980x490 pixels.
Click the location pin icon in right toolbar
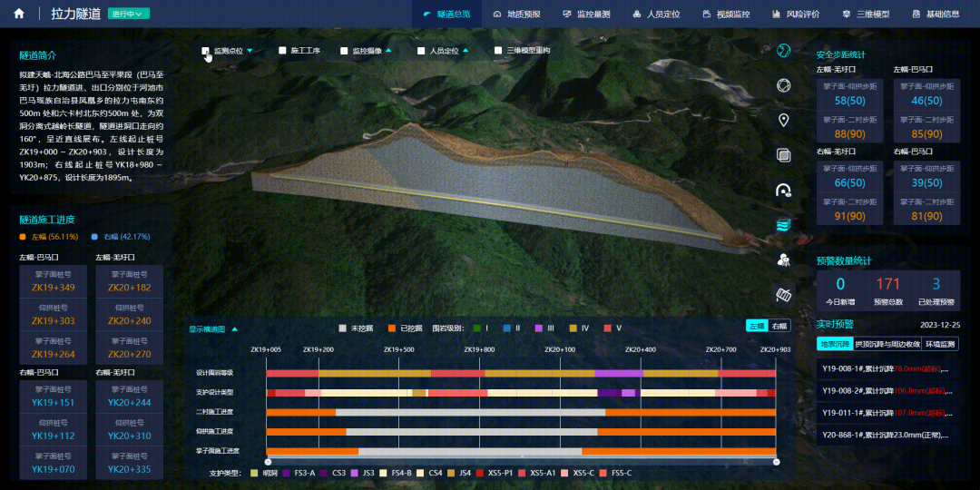pyautogui.click(x=784, y=121)
